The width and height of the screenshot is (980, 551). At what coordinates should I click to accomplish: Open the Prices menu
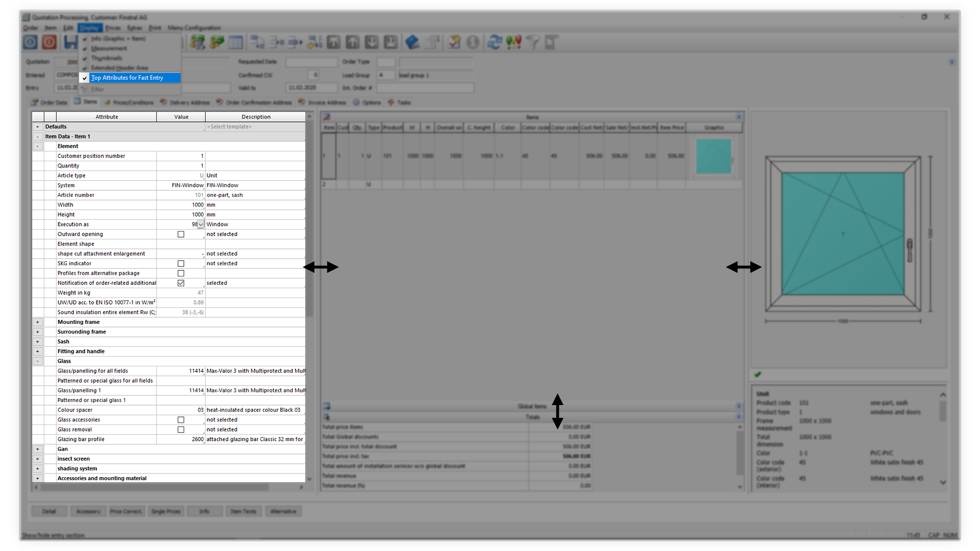[x=113, y=28]
